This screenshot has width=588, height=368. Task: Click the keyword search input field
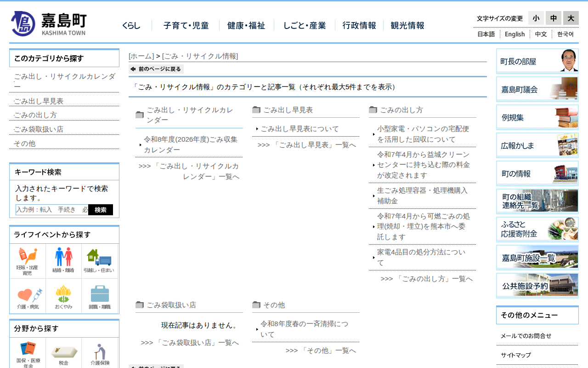click(x=52, y=210)
